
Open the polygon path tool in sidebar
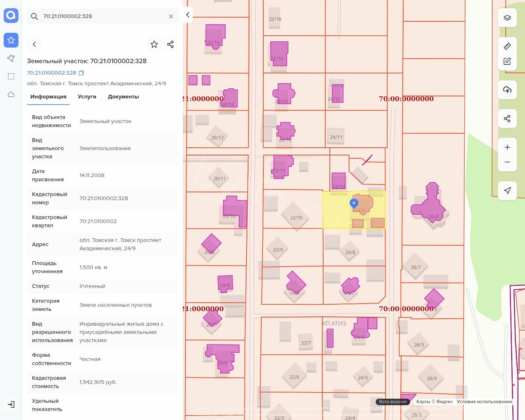point(11,58)
